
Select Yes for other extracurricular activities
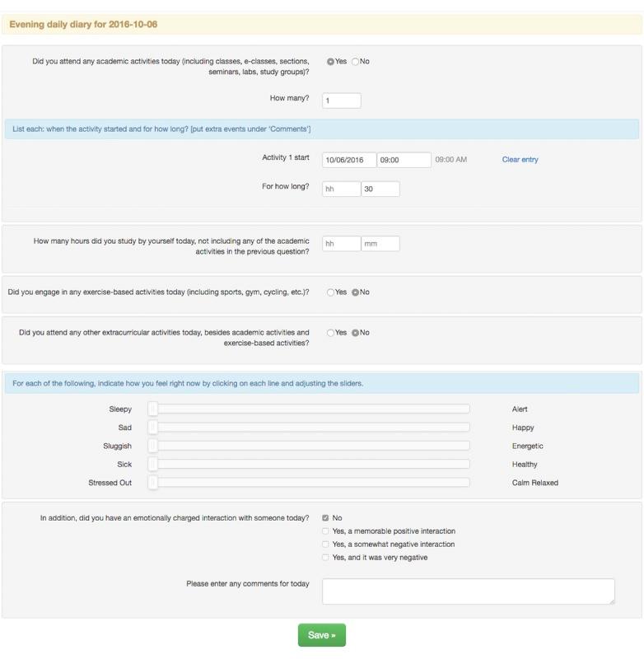330,333
